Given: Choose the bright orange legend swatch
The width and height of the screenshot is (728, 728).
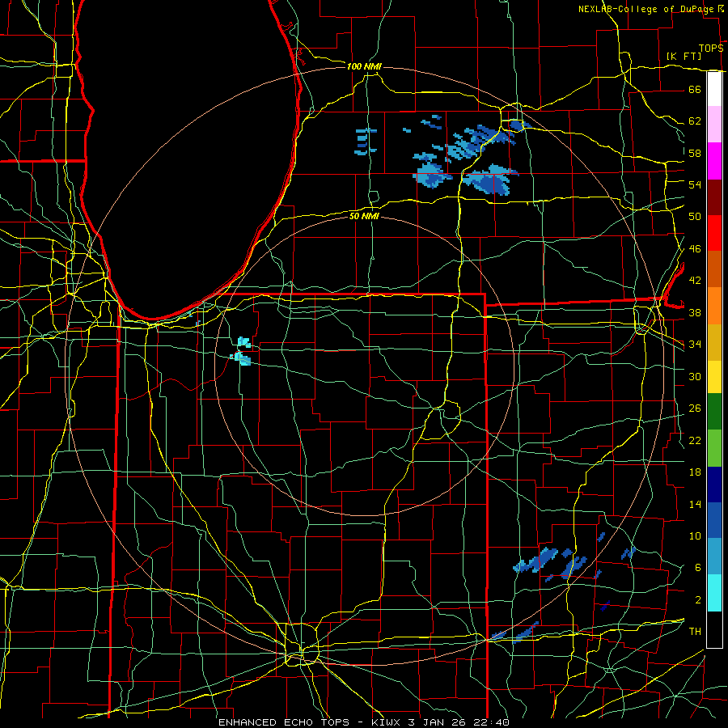Looking at the screenshot, I should pyautogui.click(x=714, y=306).
